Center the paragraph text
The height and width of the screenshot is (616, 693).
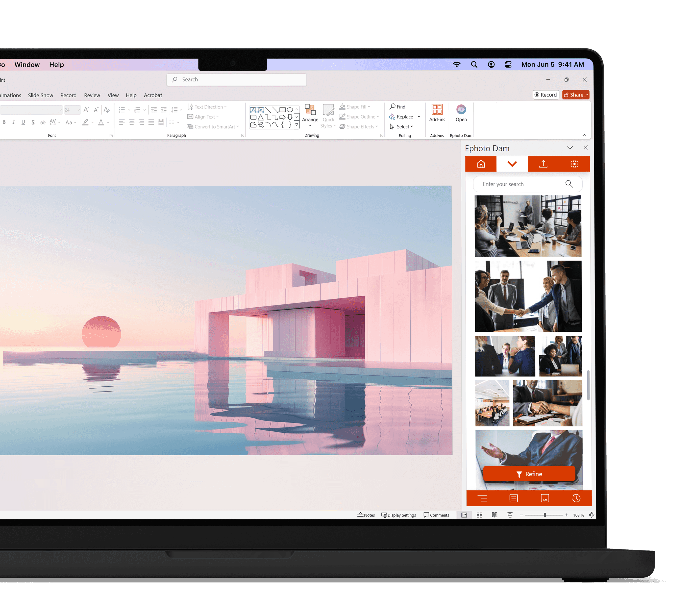(x=132, y=122)
